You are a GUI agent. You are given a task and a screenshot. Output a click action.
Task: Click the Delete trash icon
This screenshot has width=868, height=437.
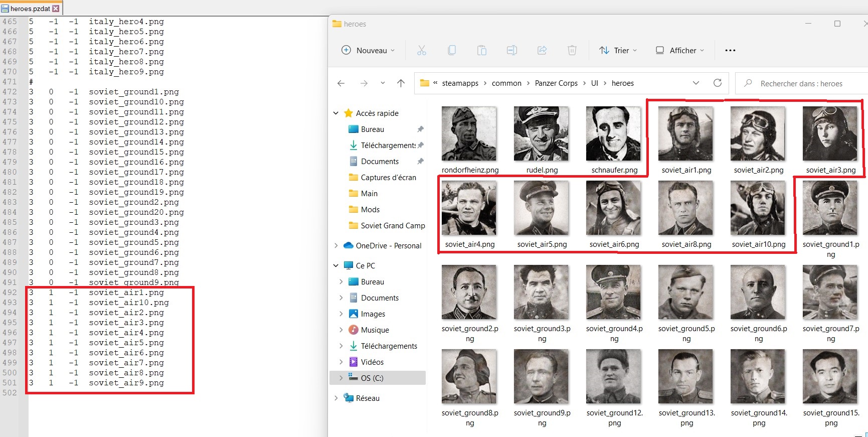click(x=572, y=50)
